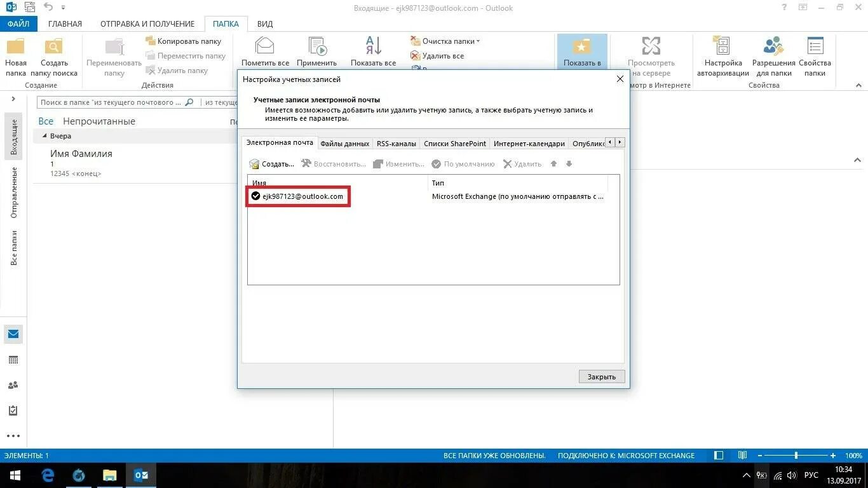868x488 pixels.
Task: Click the zoom out minus button
Action: pyautogui.click(x=759, y=456)
